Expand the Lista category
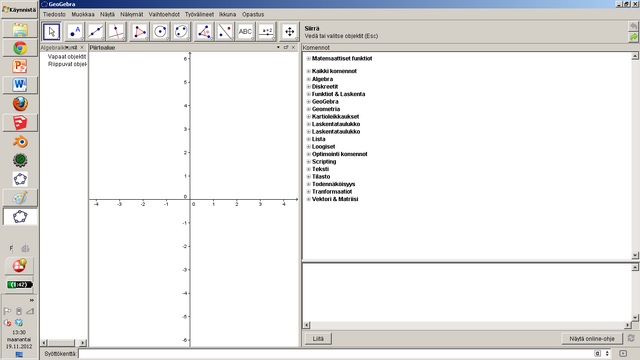 [309, 139]
